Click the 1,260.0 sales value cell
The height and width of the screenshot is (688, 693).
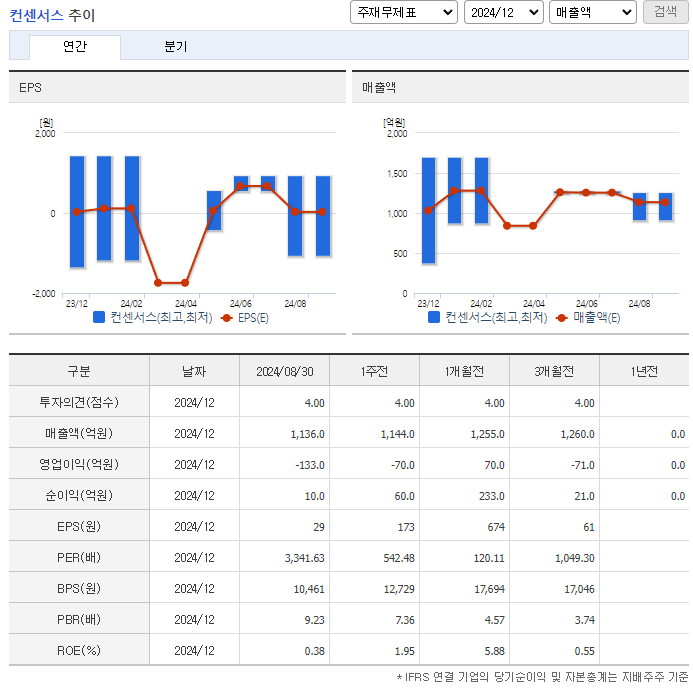(x=554, y=434)
